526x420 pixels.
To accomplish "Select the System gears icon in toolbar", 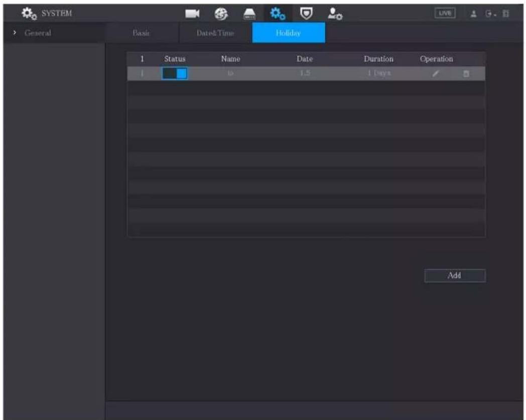I will (278, 14).
